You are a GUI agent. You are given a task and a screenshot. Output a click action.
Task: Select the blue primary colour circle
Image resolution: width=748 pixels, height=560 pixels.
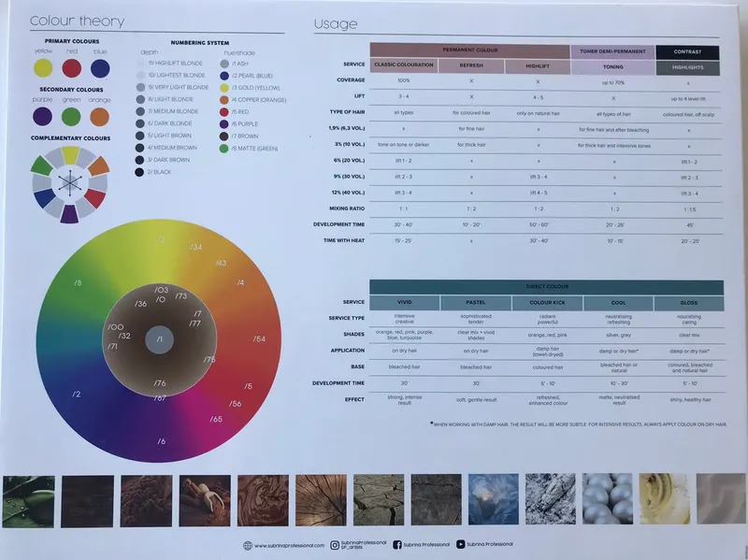100,68
